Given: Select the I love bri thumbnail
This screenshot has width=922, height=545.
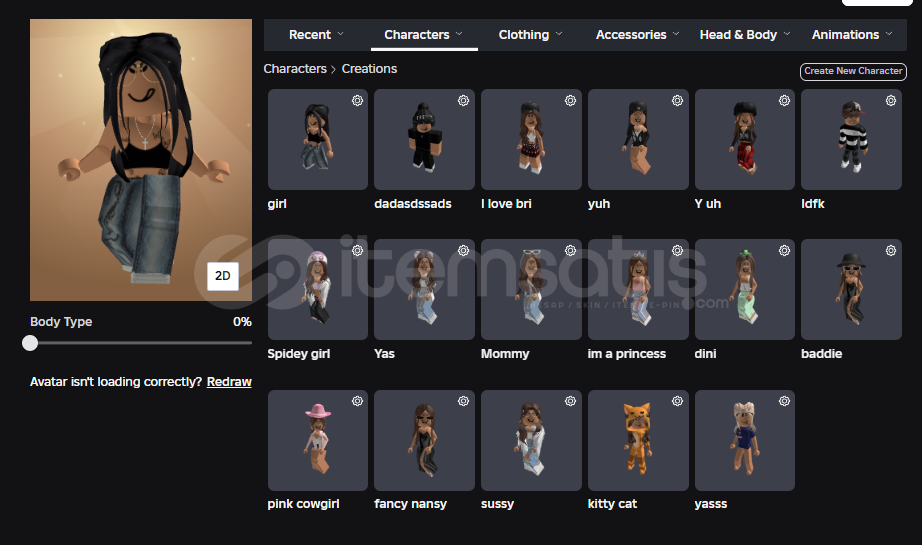Looking at the screenshot, I should pos(531,139).
